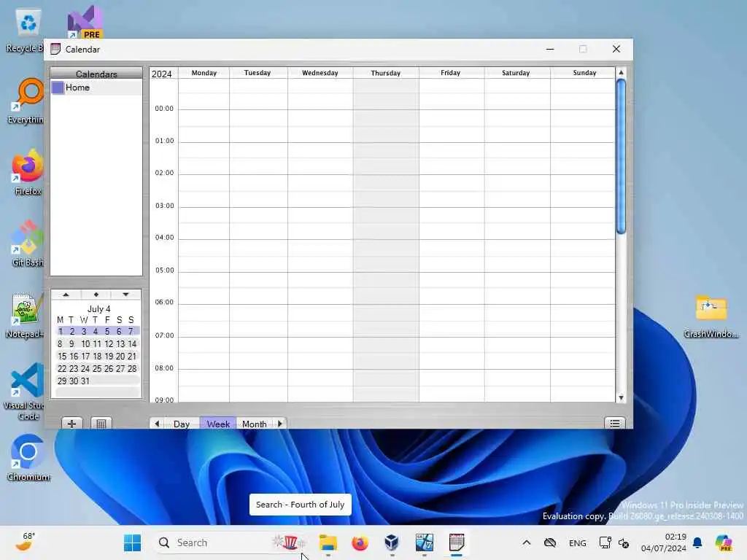Open the Firefox desktop shortcut
This screenshot has height=560, width=747.
(28, 173)
